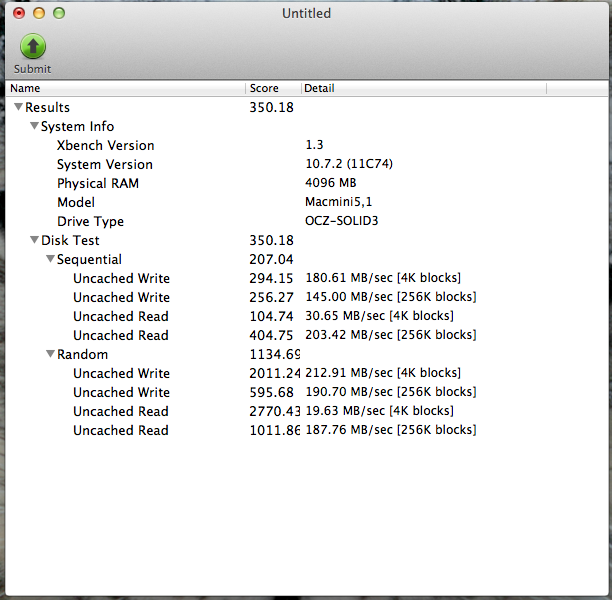Click detail 187.76 MB/sec [256K blocks]
Screen dimensions: 612x600
(x=391, y=430)
